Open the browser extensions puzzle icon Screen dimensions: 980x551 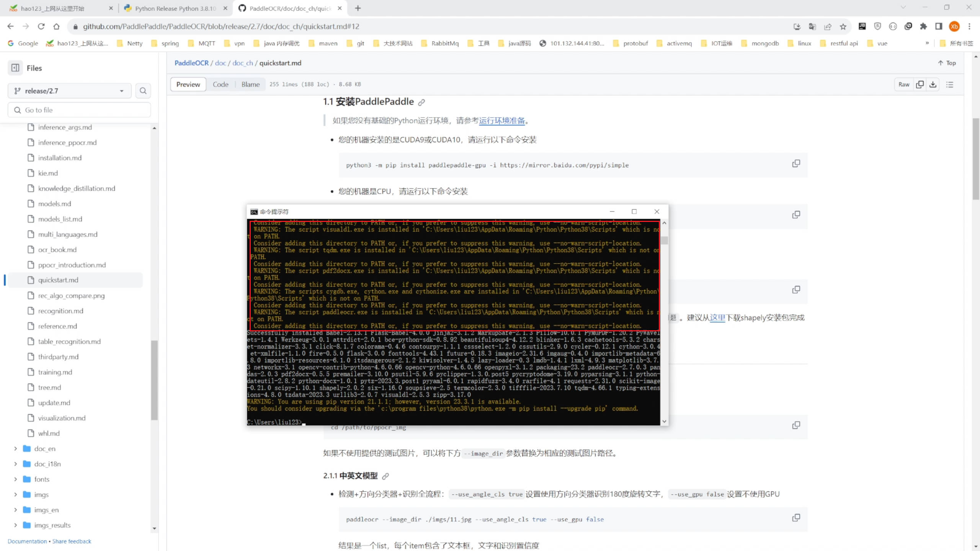tap(923, 26)
